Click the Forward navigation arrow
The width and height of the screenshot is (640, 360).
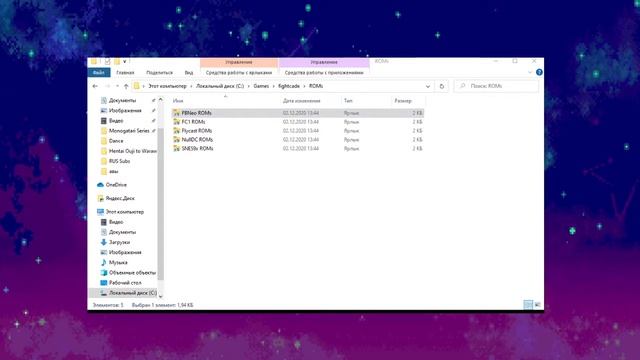[x=107, y=86]
